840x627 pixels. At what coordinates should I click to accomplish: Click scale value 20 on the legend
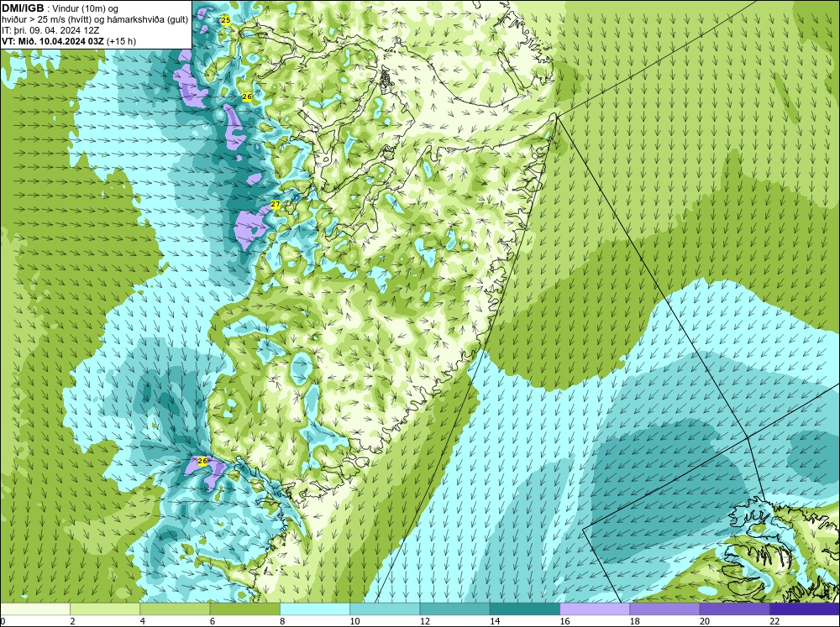click(x=705, y=621)
